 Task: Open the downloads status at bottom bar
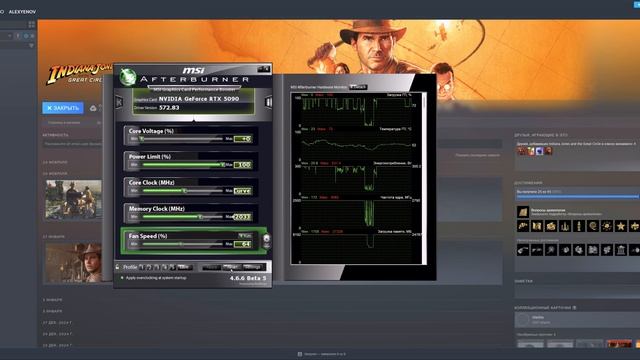tap(322, 354)
